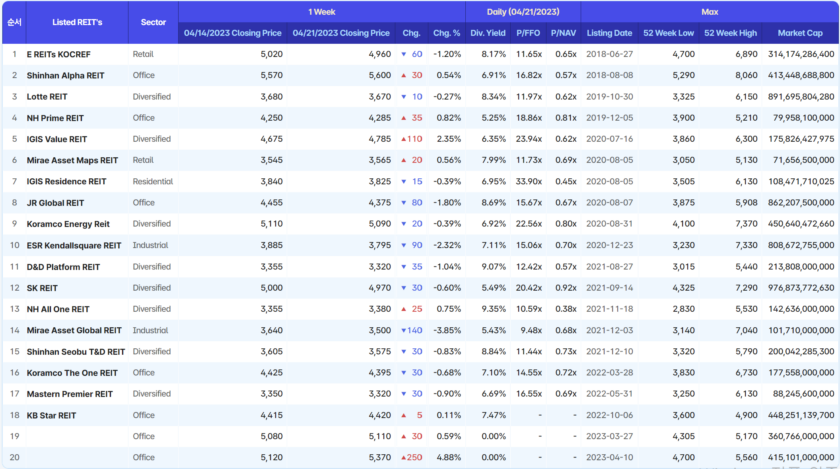
Task: Click market cap 415,101,000,000
Action: click(801, 457)
